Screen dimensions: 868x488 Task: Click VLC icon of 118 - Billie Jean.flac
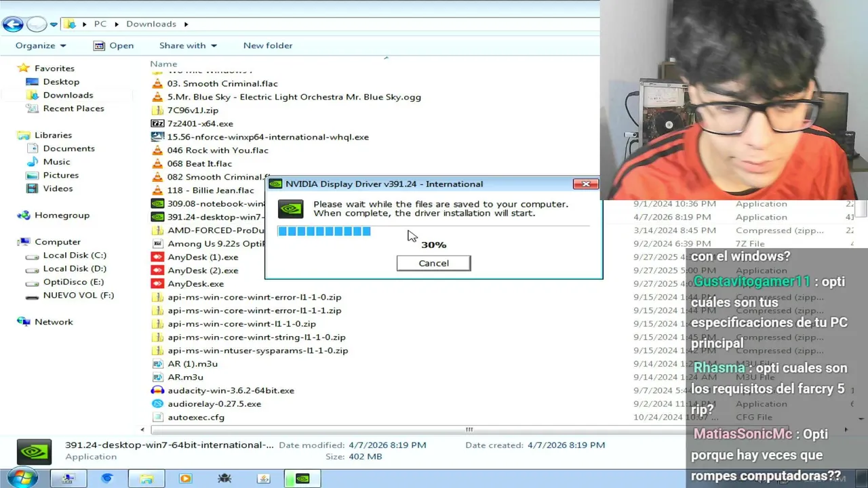157,190
